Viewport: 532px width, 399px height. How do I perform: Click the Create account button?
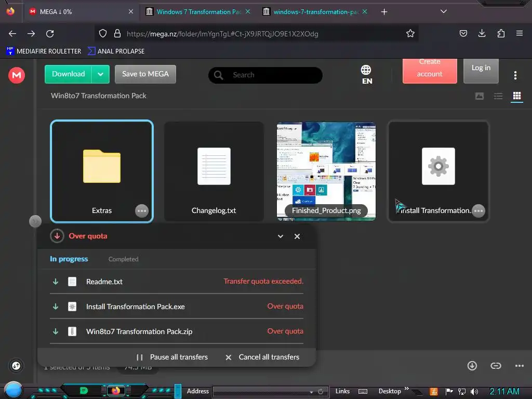[430, 70]
